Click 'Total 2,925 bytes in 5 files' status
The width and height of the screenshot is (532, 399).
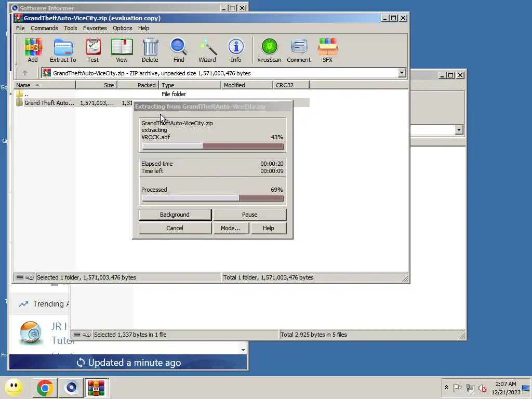pos(313,335)
